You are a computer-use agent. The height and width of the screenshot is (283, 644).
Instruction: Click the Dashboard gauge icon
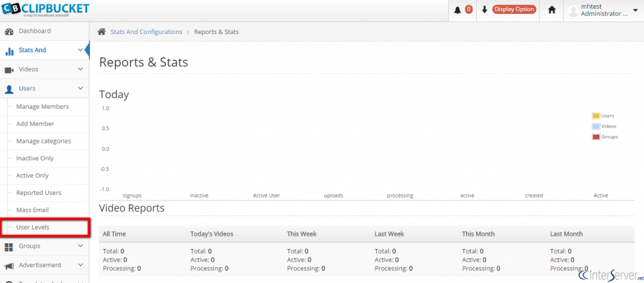tap(9, 31)
